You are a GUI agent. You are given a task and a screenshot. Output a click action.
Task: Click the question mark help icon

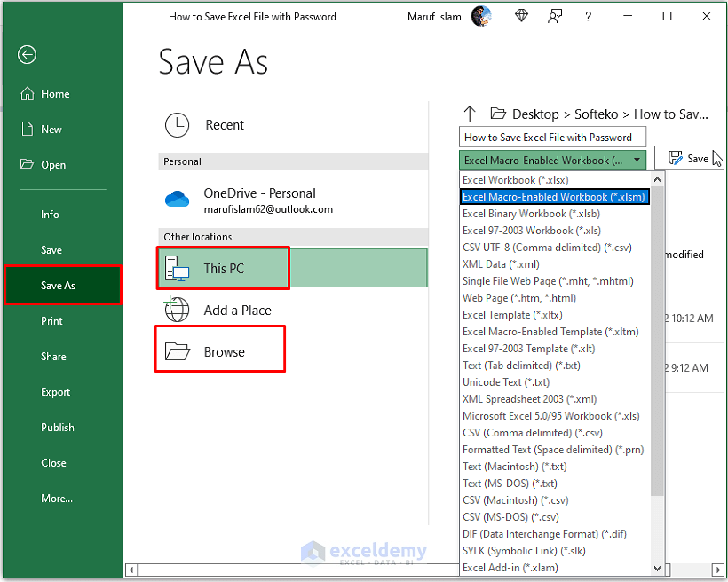click(589, 17)
